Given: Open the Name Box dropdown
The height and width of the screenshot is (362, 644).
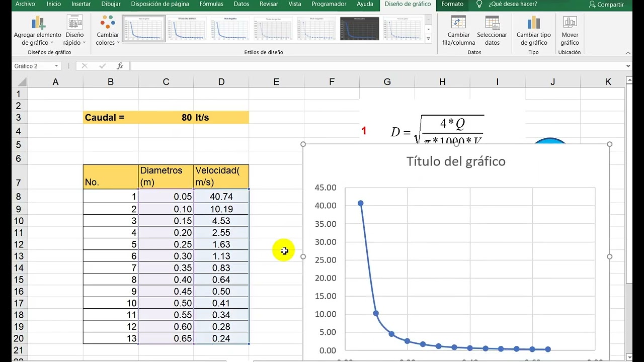Looking at the screenshot, I should pyautogui.click(x=56, y=66).
